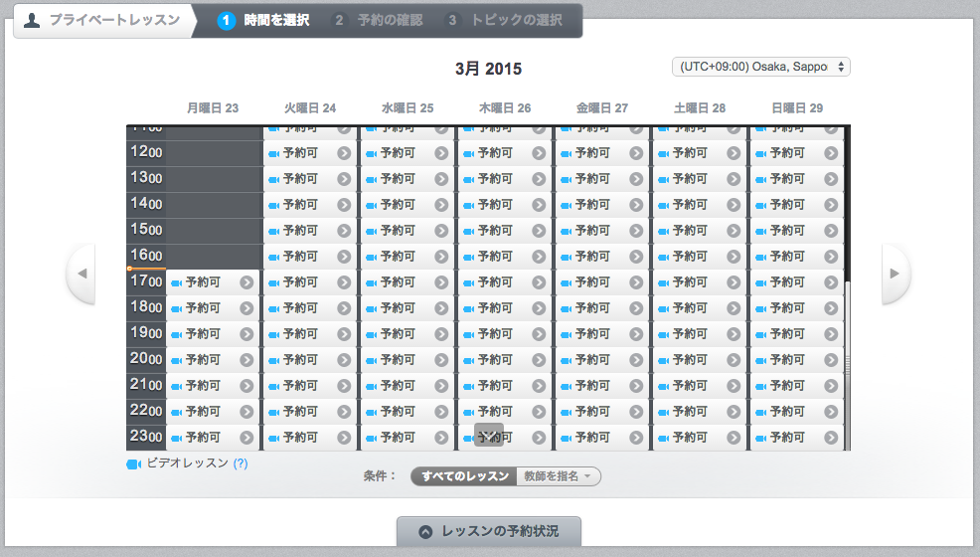The image size is (980, 557).
Task: Open the timezone dropdown Osaka, Sapporo
Action: coord(761,67)
